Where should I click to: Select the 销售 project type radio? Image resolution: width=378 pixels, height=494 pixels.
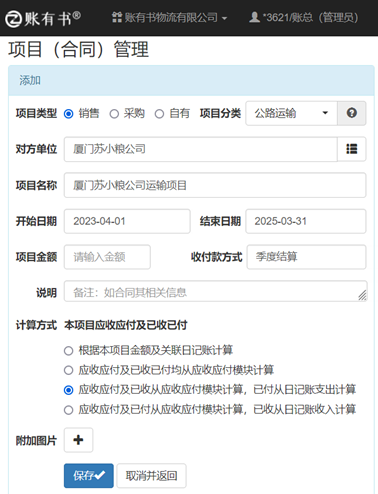coord(69,114)
